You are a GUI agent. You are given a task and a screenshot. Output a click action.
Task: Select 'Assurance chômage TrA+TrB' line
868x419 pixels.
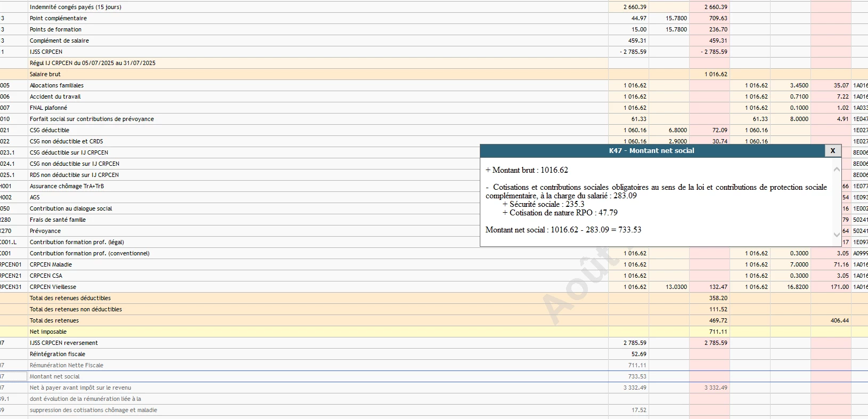pyautogui.click(x=67, y=186)
